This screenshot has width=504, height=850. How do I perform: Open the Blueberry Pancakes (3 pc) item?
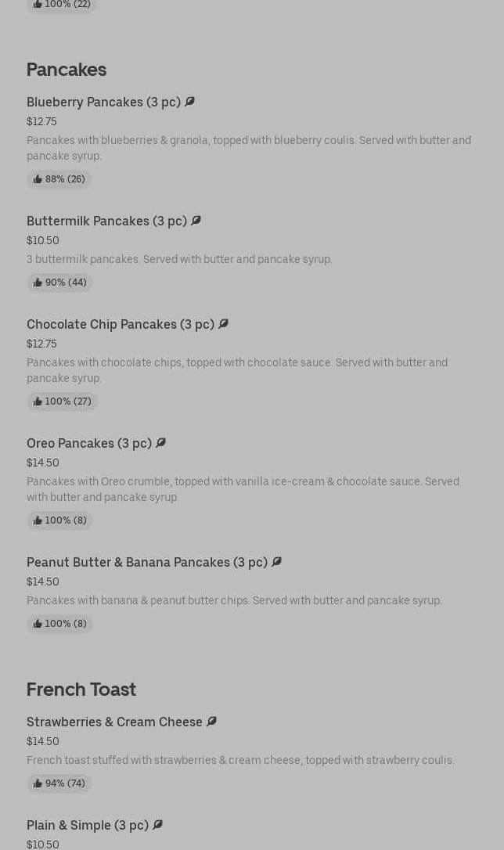point(103,103)
